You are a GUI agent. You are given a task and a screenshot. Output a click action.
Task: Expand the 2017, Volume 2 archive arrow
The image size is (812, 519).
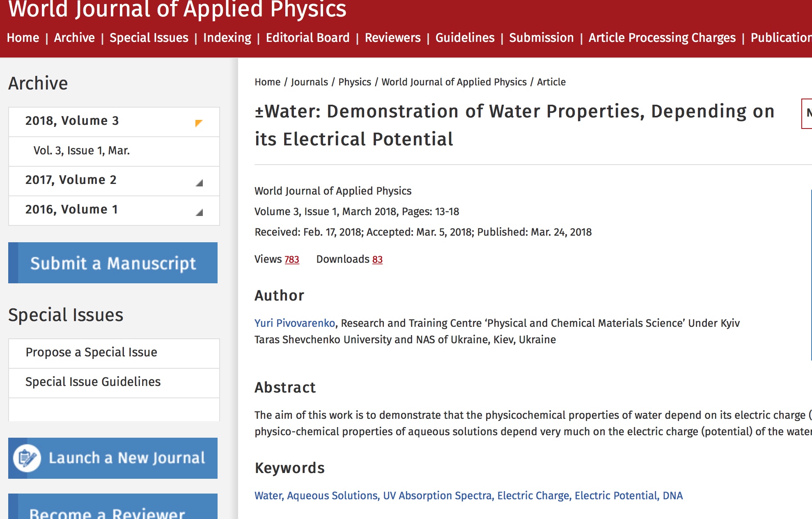(x=199, y=183)
